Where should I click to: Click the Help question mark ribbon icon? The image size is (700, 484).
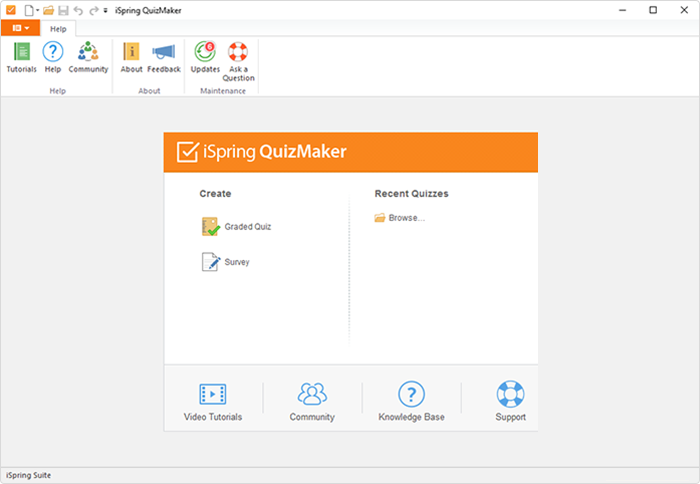(x=53, y=57)
